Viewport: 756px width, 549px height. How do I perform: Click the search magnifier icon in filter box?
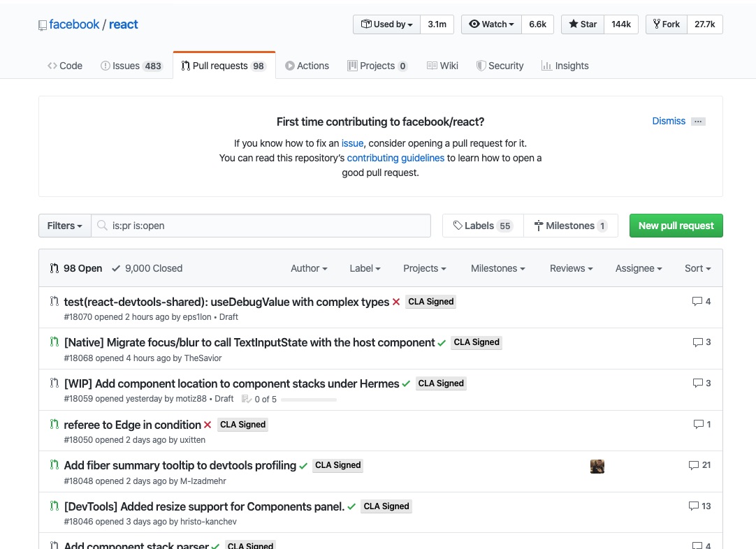[x=102, y=225]
